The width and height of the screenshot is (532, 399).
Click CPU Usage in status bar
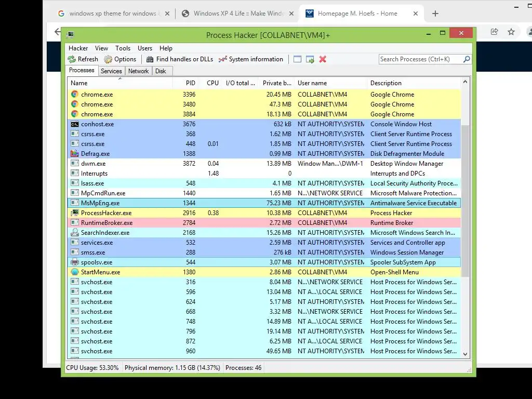92,368
